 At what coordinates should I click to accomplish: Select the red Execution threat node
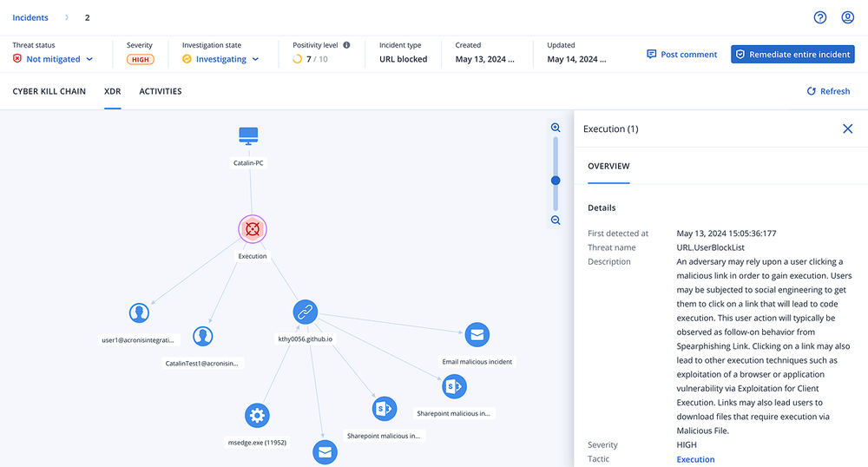coord(253,229)
